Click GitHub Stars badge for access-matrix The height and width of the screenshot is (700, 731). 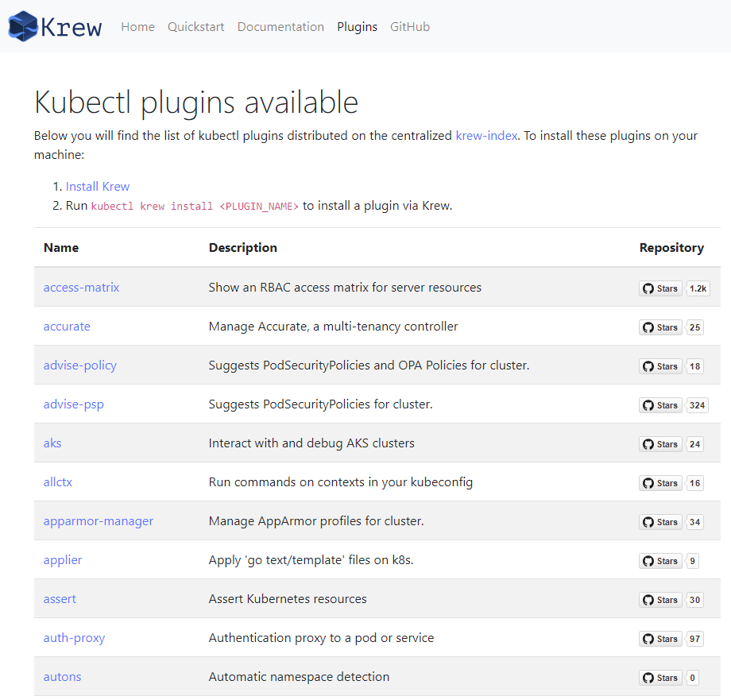click(x=660, y=288)
